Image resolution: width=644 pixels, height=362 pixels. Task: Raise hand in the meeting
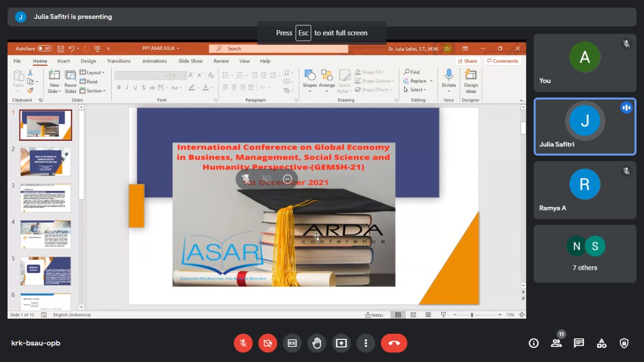pyautogui.click(x=317, y=343)
